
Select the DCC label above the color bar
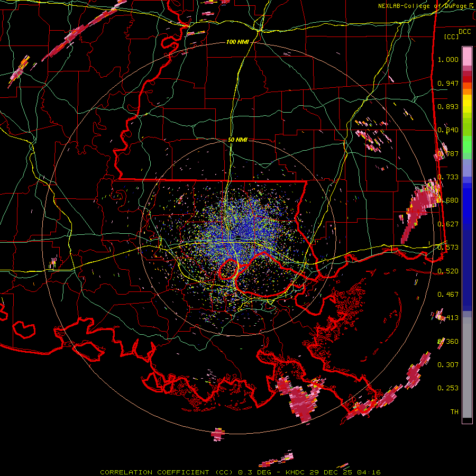(x=464, y=32)
